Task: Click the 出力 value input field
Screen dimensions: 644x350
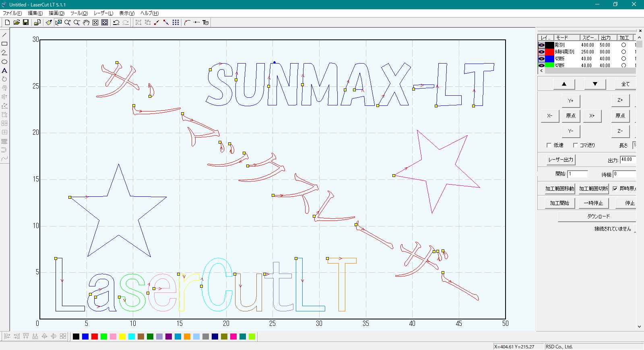Action: [628, 160]
